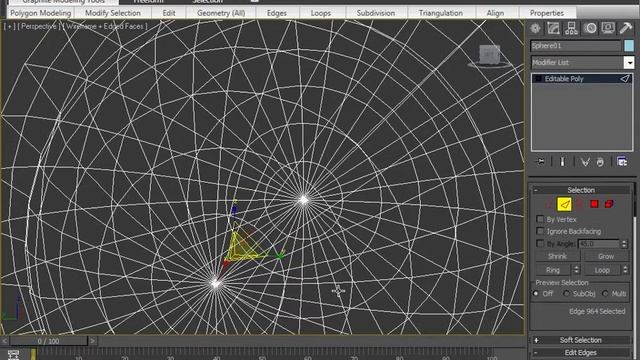Collapse the Selection rollout

[x=580, y=190]
